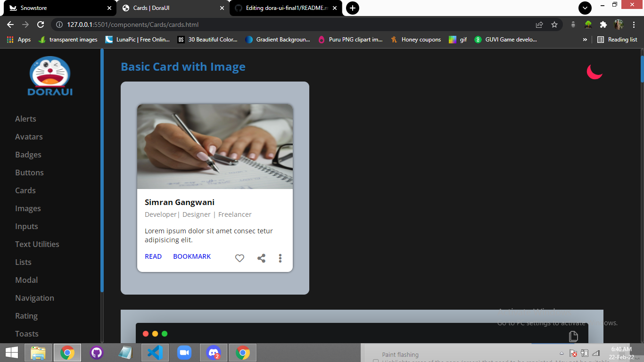Click the DoraUI Doraemon logo
Image resolution: width=644 pixels, height=362 pixels.
(50, 76)
